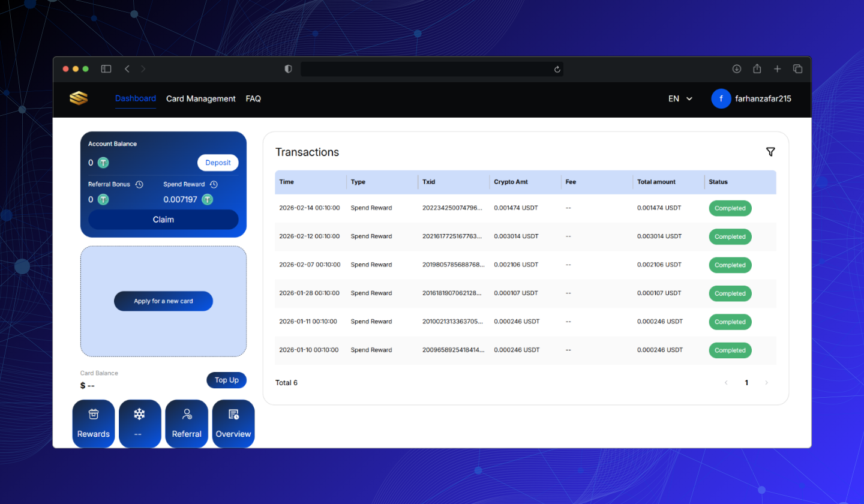The image size is (864, 504).
Task: Switch to the Card Management tab
Action: (x=201, y=99)
